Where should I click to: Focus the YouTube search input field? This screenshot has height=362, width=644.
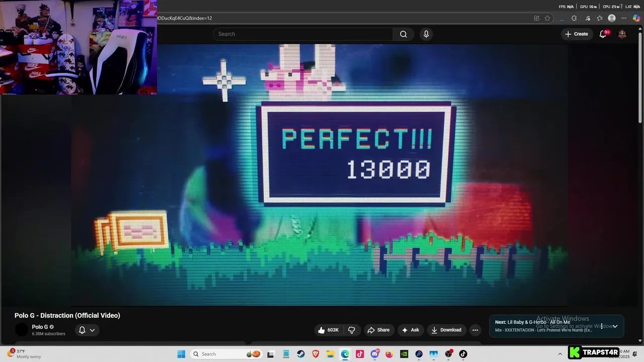[303, 34]
